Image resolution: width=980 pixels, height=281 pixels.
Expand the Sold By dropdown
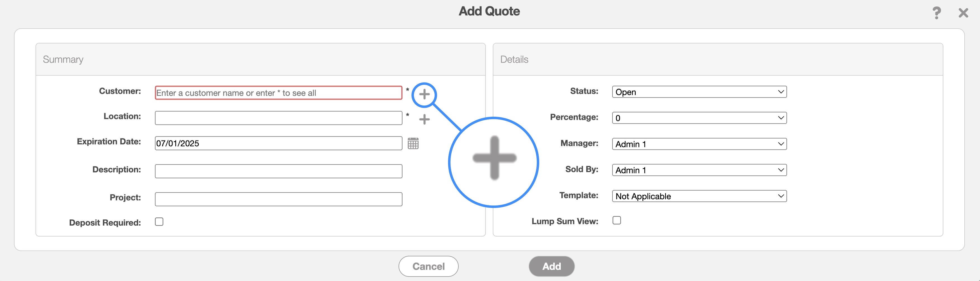click(x=699, y=170)
